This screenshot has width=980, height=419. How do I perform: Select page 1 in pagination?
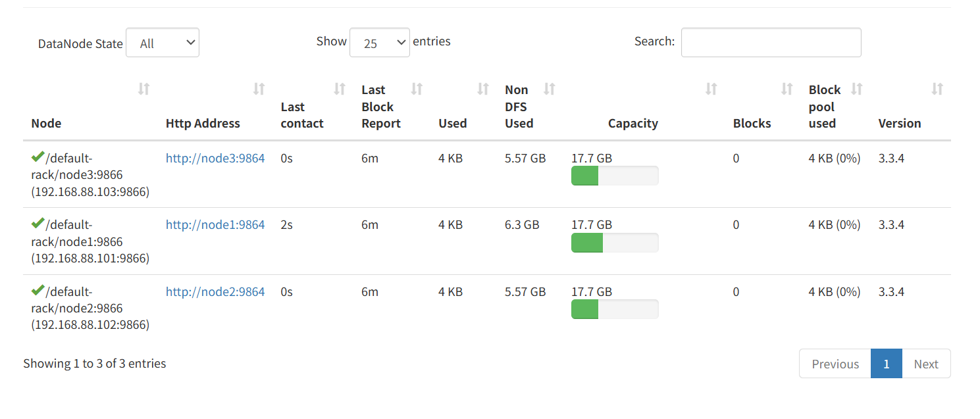[887, 364]
